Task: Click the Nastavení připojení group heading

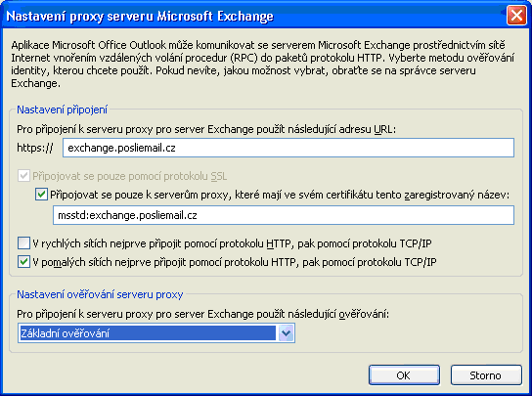Action: point(62,110)
